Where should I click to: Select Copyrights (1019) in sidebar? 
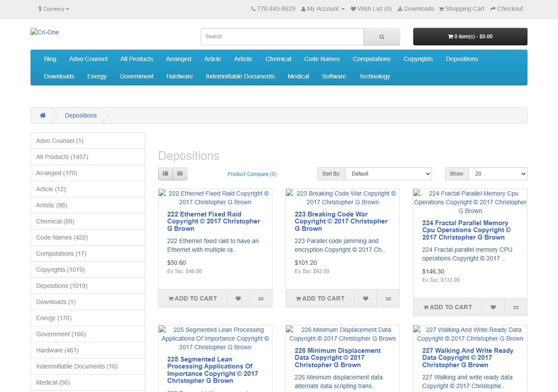pyautogui.click(x=88, y=270)
